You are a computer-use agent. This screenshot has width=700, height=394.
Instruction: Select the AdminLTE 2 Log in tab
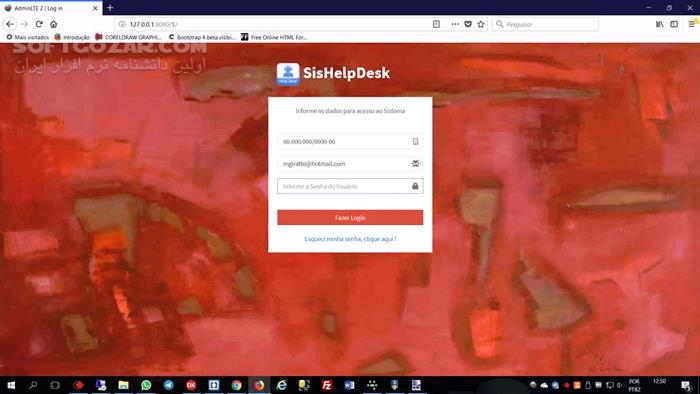(51, 8)
